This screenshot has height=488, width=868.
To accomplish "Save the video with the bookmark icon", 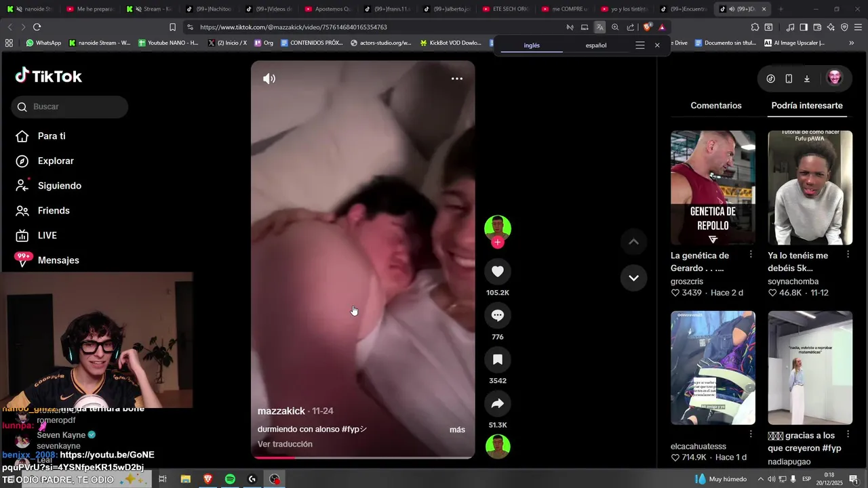I will 498,359.
